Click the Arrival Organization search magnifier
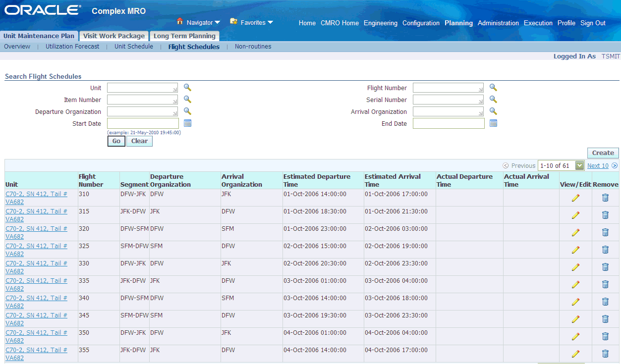Screen dimensions: 621x364 coord(493,111)
